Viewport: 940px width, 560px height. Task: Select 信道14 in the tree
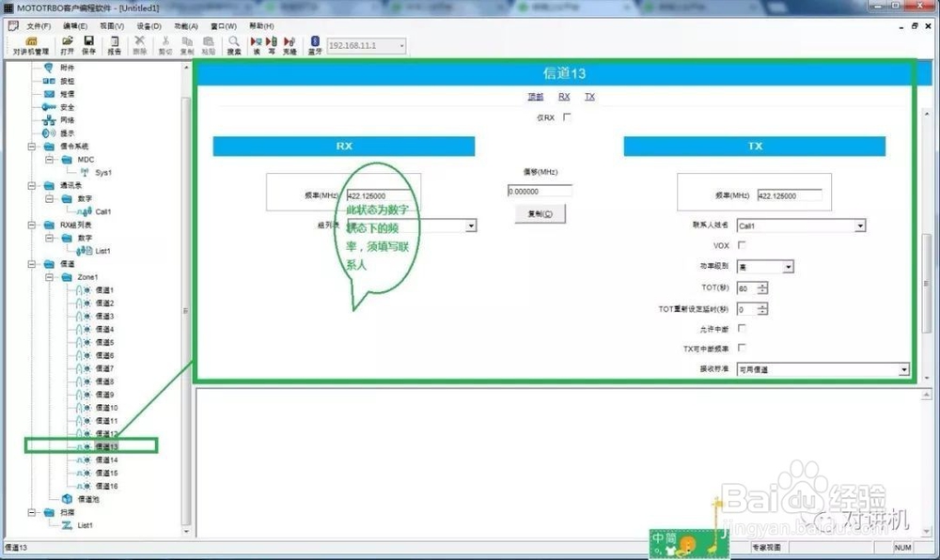click(x=107, y=460)
